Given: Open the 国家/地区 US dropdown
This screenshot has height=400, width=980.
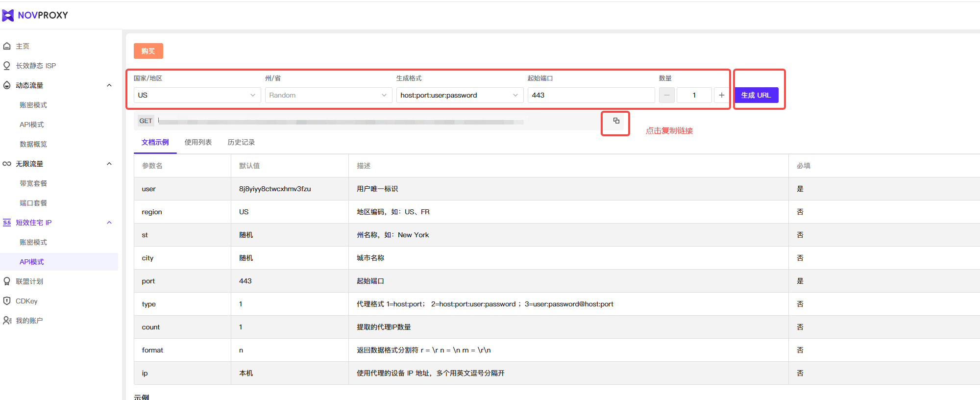Looking at the screenshot, I should pos(196,95).
